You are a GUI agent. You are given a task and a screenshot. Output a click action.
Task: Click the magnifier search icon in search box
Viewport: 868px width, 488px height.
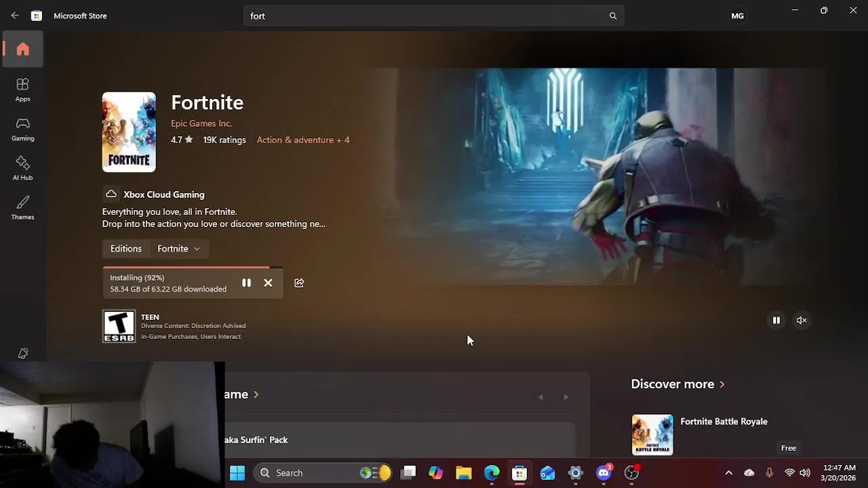point(613,16)
